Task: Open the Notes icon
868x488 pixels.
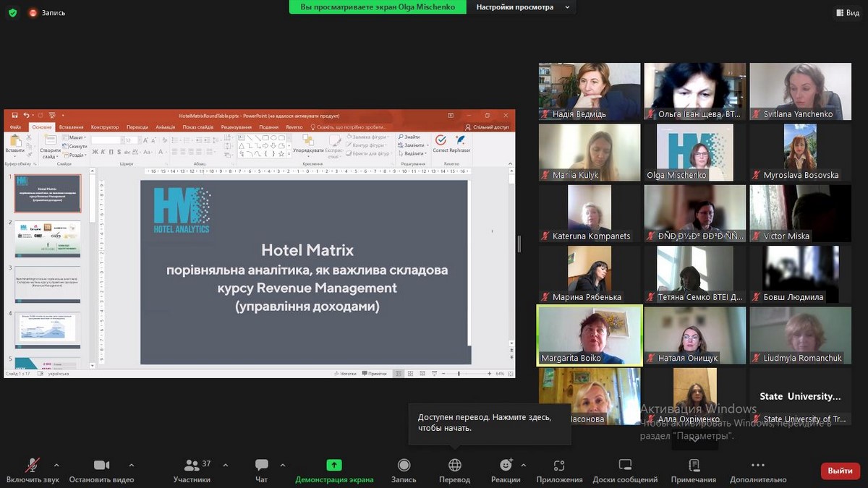Action: coord(694,465)
